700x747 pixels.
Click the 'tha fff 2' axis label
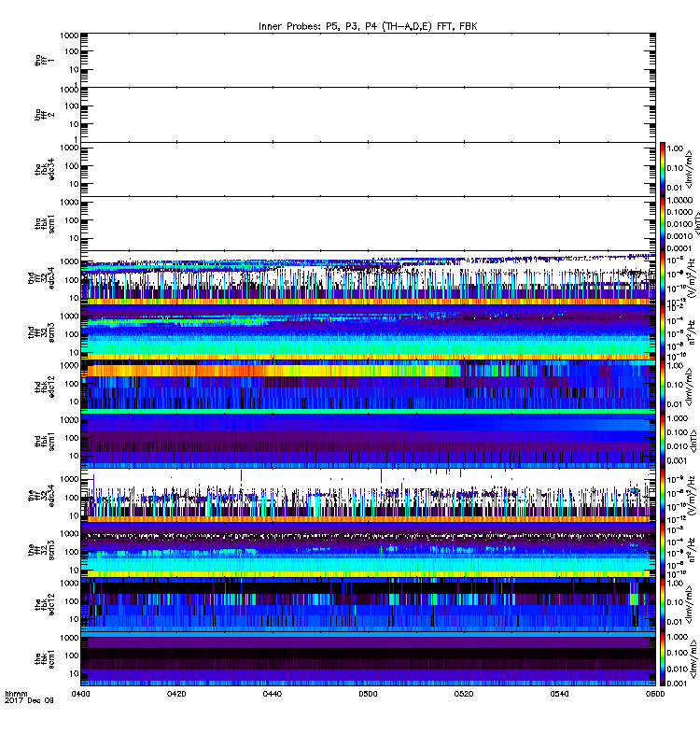[44, 115]
